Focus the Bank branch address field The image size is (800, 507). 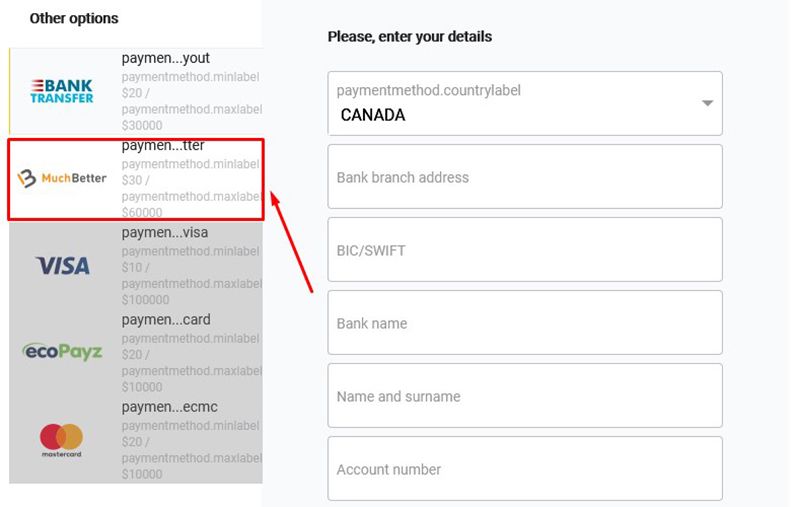524,177
